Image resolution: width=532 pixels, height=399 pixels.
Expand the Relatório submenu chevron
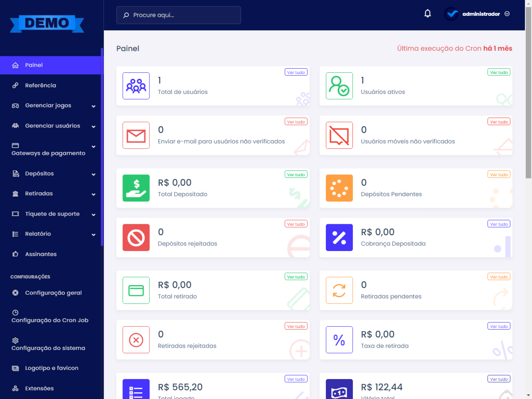point(94,234)
